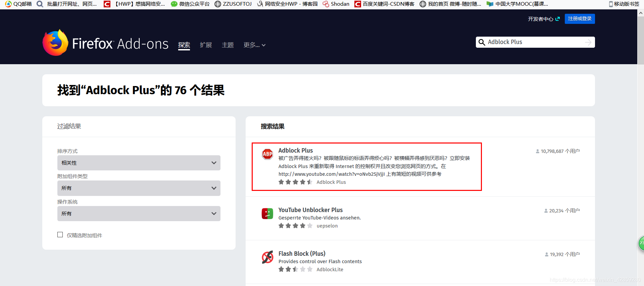Toggle 仅精选附加组件 checkbox

(60, 235)
